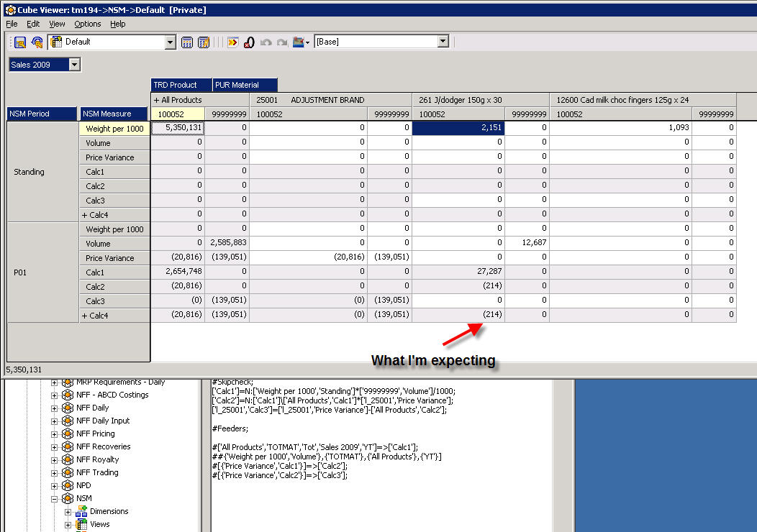Open the Edit menu

point(33,24)
